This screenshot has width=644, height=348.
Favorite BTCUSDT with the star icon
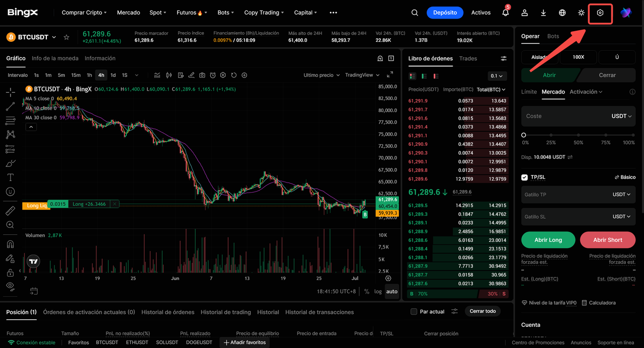(66, 37)
